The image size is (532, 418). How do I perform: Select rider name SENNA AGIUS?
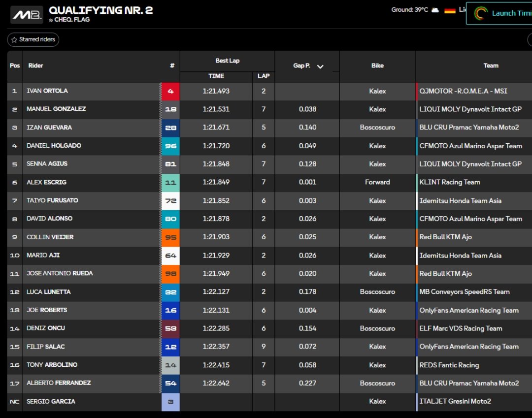(47, 164)
